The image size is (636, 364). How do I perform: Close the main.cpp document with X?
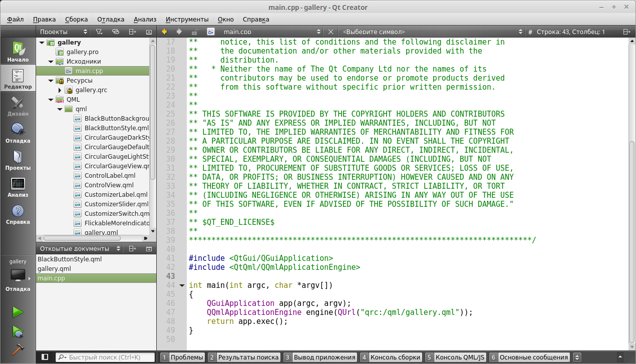(x=331, y=32)
